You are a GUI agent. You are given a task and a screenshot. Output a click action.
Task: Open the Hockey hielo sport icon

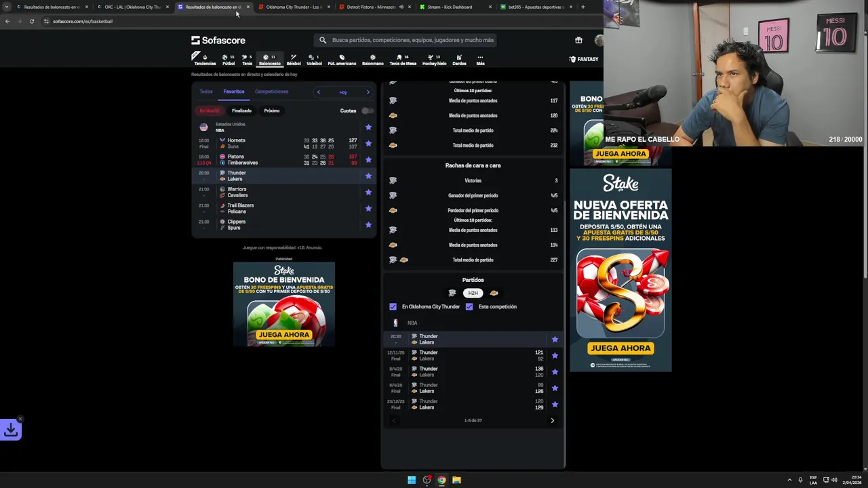pyautogui.click(x=434, y=60)
